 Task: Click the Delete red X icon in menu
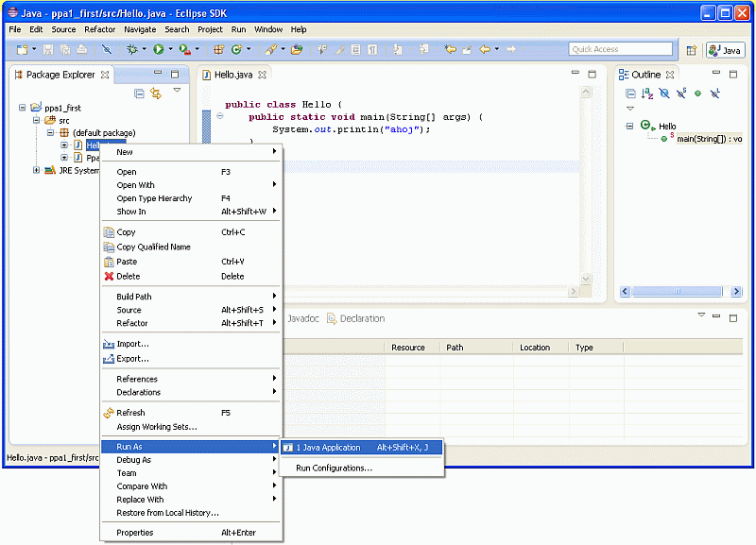tap(109, 276)
